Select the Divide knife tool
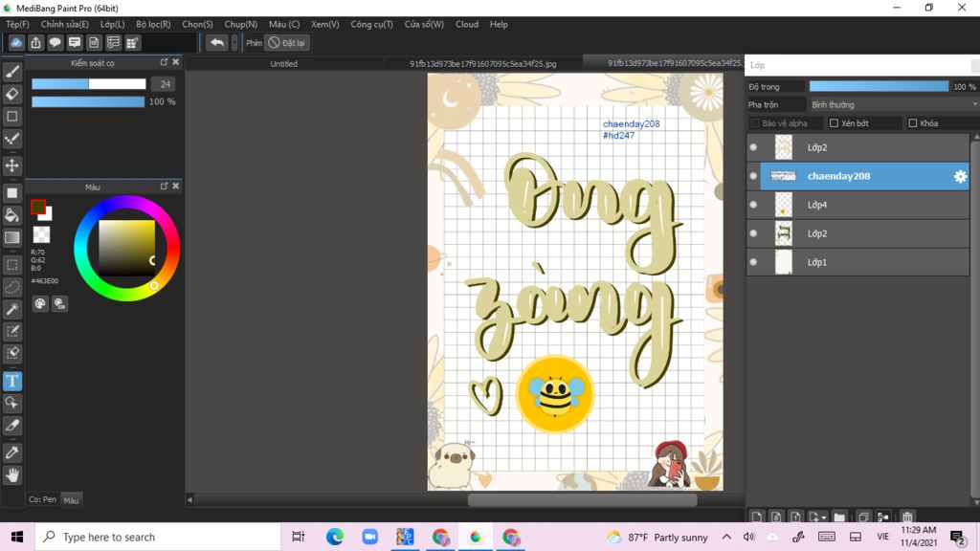The width and height of the screenshot is (980, 551). (x=11, y=426)
